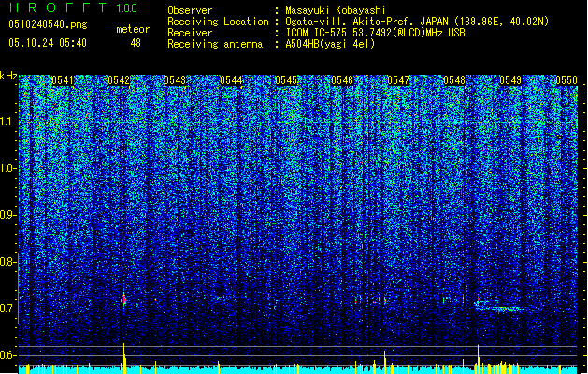
Task: Click the 0.7 kHz axis label
Action: [x=7, y=309]
